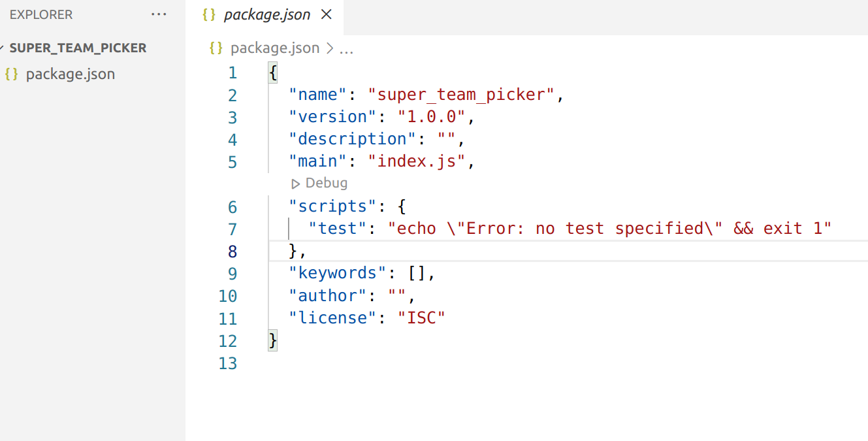Screen dimensions: 868x441
Task: Click the EXPLORER panel header label
Action: pyautogui.click(x=41, y=14)
